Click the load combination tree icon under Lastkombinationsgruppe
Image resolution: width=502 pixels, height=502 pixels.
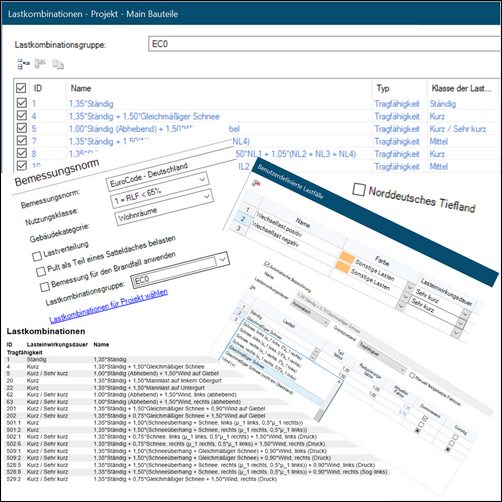[23, 64]
